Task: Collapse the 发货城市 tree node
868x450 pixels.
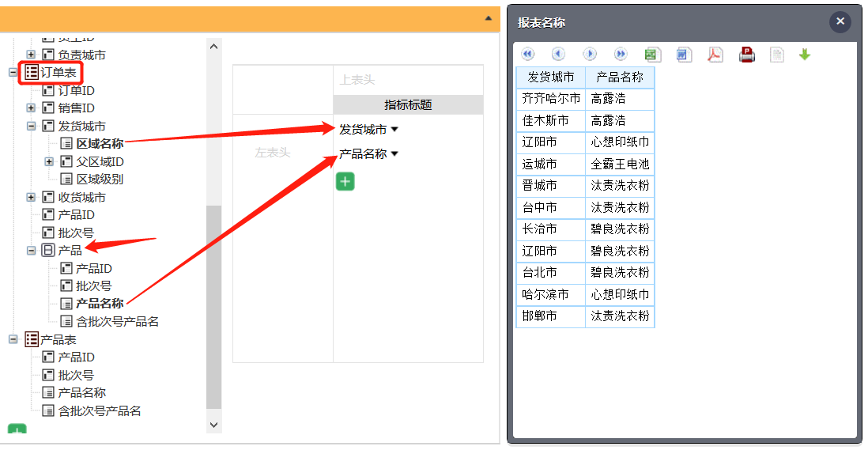Action: point(31,127)
